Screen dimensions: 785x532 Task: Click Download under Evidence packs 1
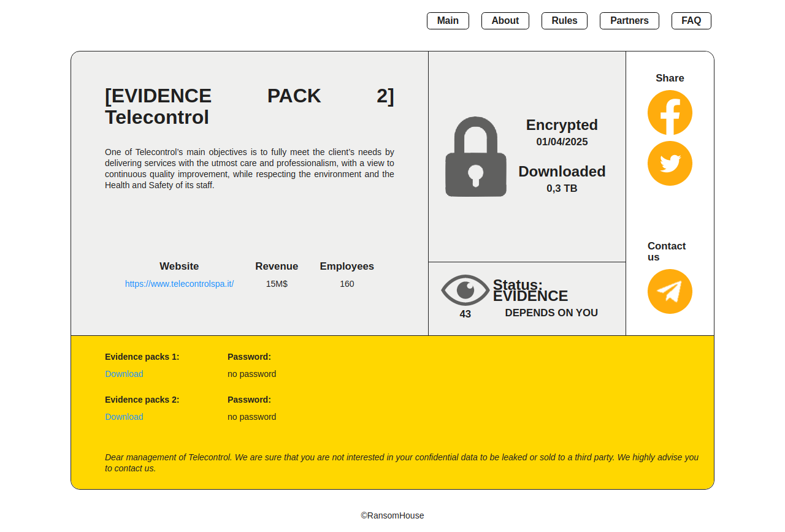pos(124,374)
